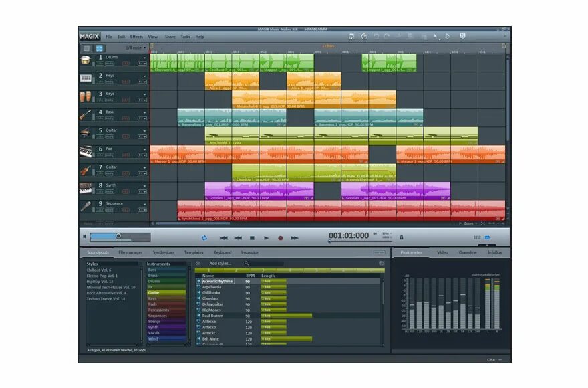
Task: Open Drums track menu arrow
Action: tap(144, 58)
